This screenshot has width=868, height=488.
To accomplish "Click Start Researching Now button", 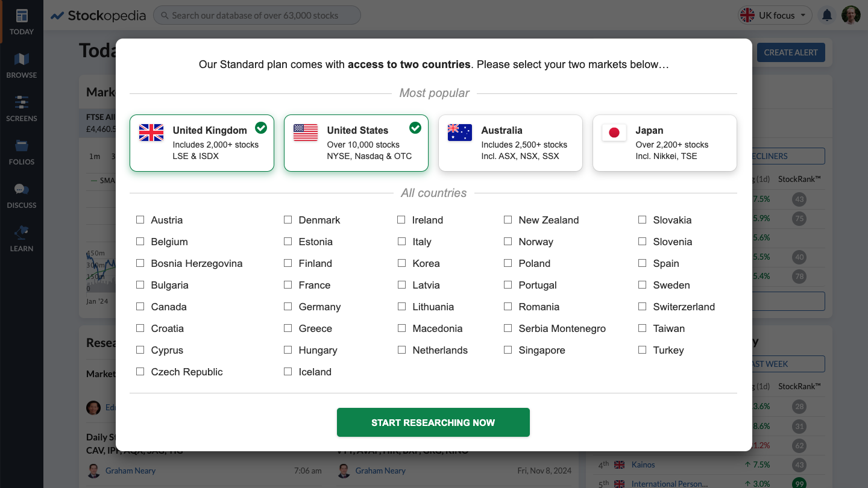I will point(433,422).
